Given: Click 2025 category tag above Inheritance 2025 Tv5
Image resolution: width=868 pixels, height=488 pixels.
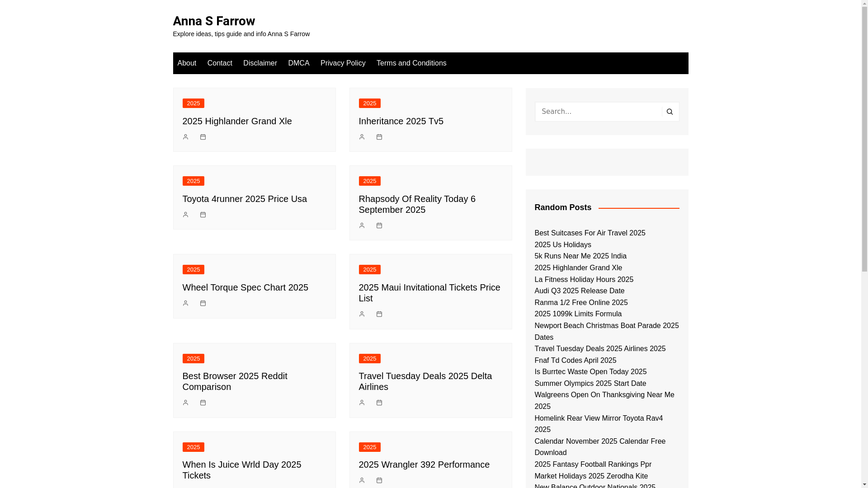Looking at the screenshot, I should [x=370, y=103].
